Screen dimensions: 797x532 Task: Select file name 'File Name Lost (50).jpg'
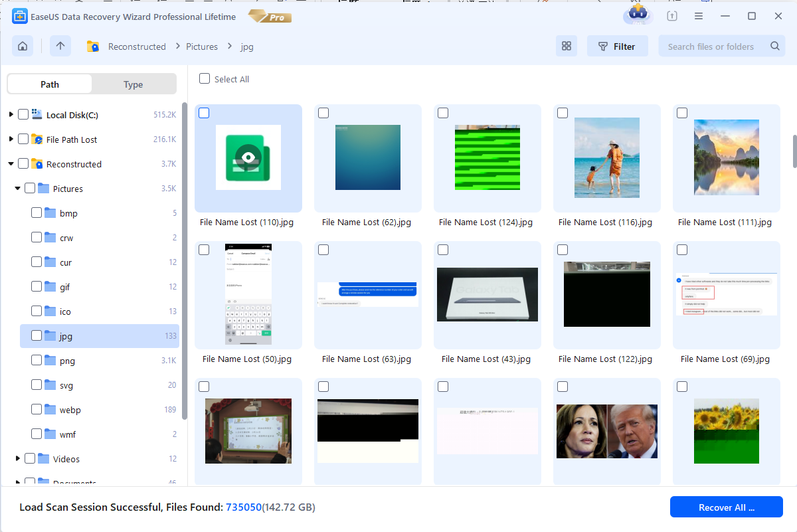pos(247,359)
